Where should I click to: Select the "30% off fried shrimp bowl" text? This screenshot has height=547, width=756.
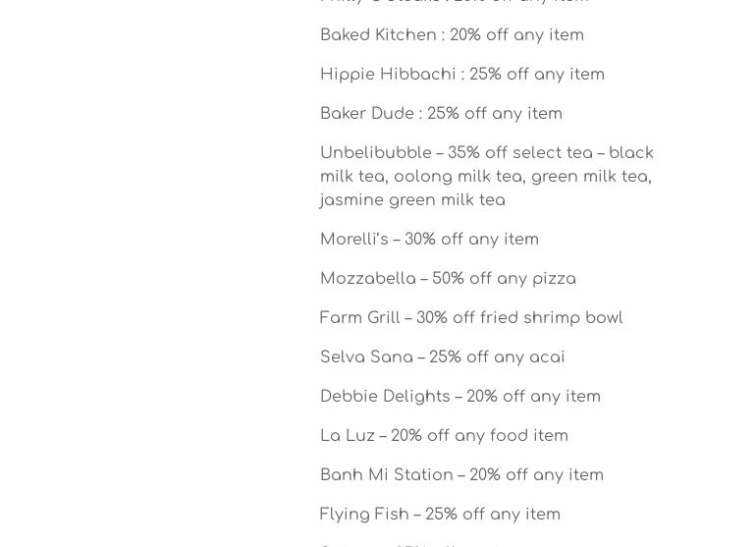pos(519,318)
